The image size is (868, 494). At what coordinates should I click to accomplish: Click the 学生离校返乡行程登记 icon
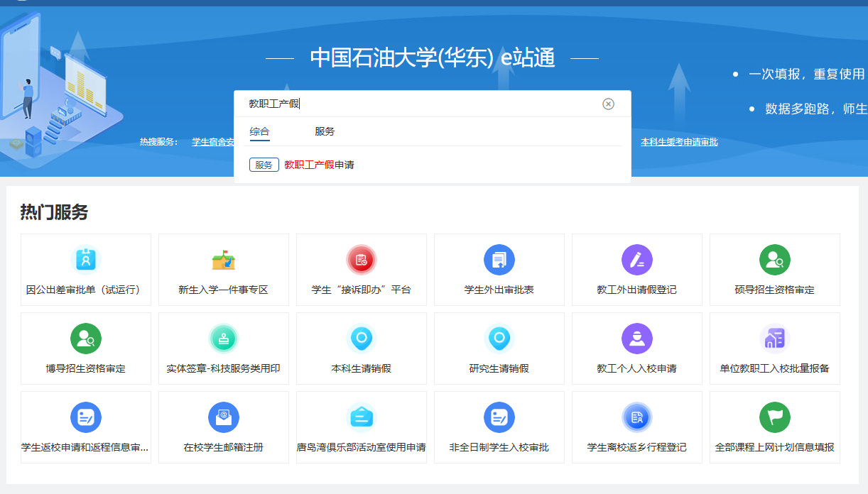click(x=637, y=417)
